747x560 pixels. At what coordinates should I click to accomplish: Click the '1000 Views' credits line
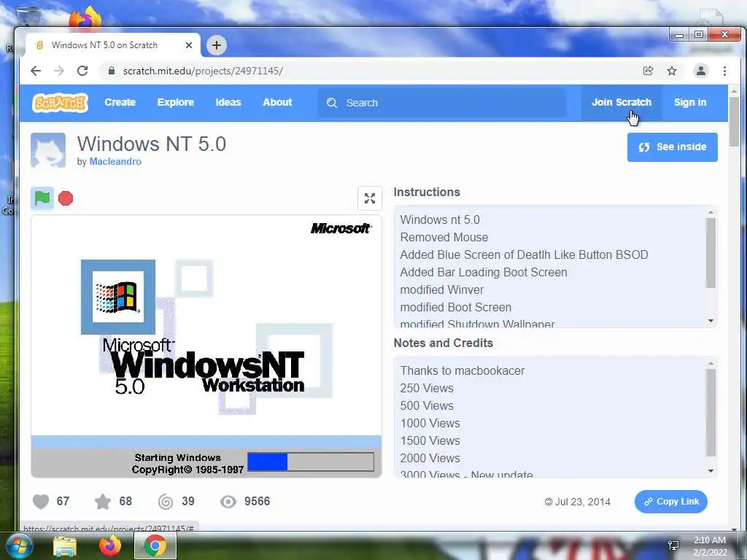430,424
